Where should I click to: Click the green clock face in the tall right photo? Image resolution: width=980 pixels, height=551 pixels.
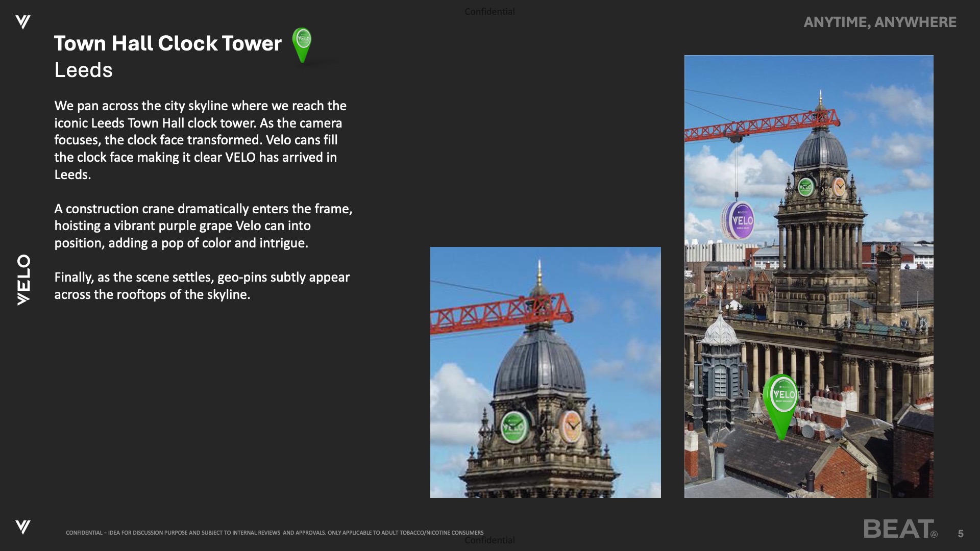805,187
